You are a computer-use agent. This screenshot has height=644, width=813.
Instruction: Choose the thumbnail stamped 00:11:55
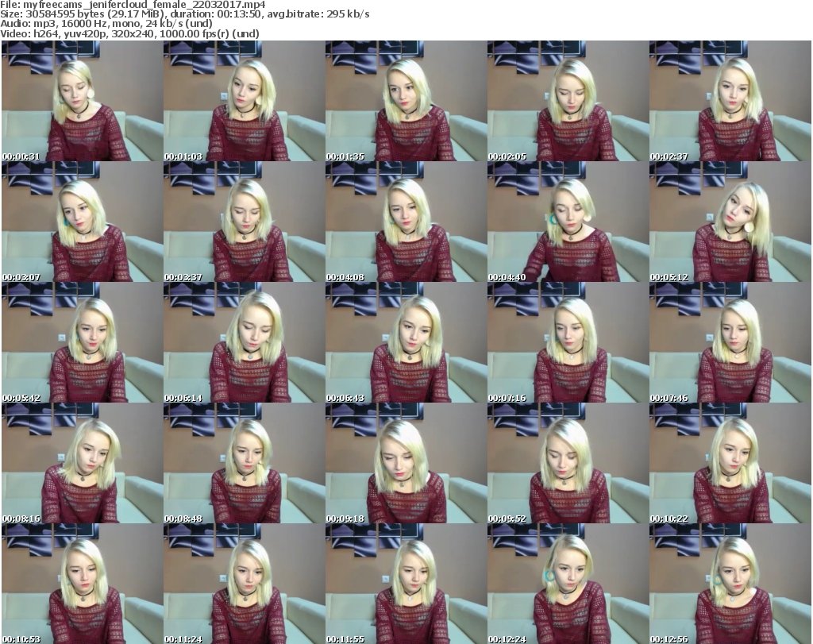click(x=406, y=584)
